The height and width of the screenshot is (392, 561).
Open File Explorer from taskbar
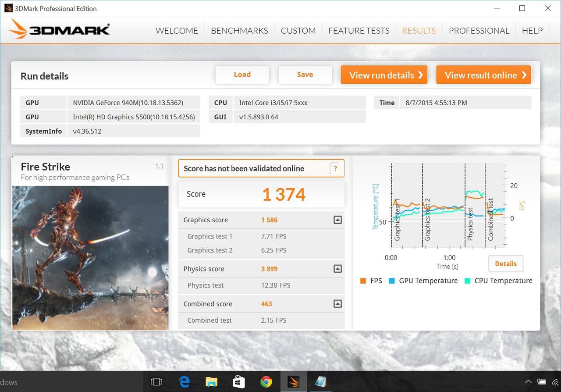coord(212,382)
